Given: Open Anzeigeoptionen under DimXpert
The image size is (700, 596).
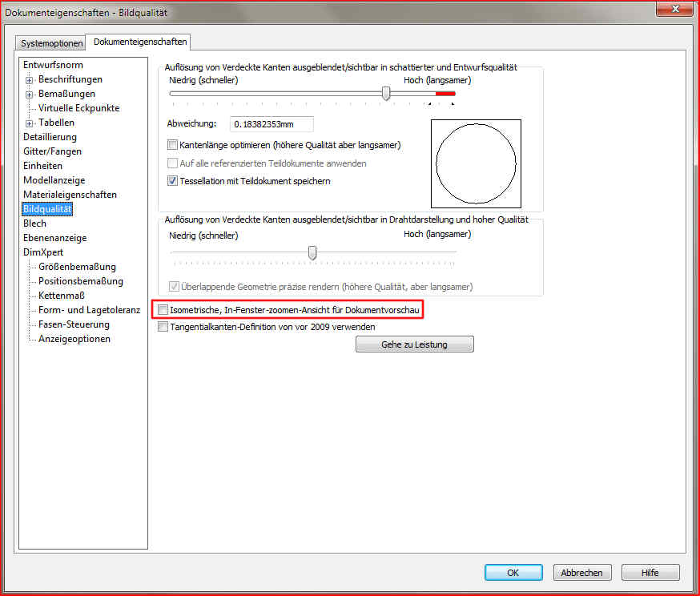Looking at the screenshot, I should click(x=74, y=339).
